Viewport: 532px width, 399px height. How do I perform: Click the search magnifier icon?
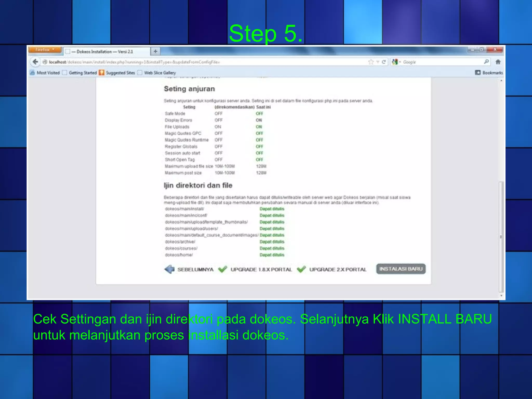coord(486,62)
